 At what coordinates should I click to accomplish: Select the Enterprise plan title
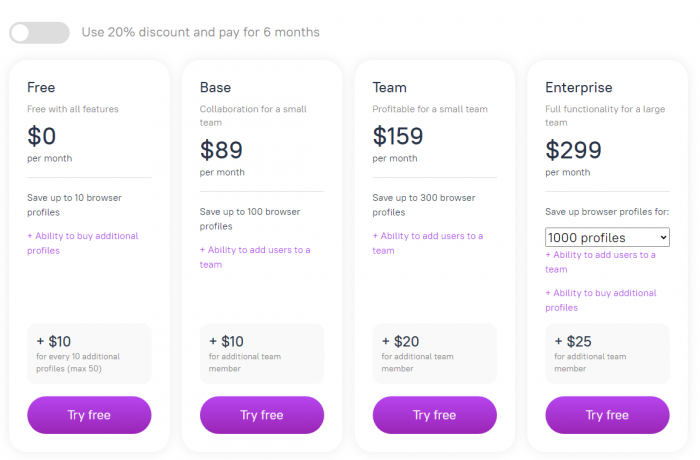580,87
